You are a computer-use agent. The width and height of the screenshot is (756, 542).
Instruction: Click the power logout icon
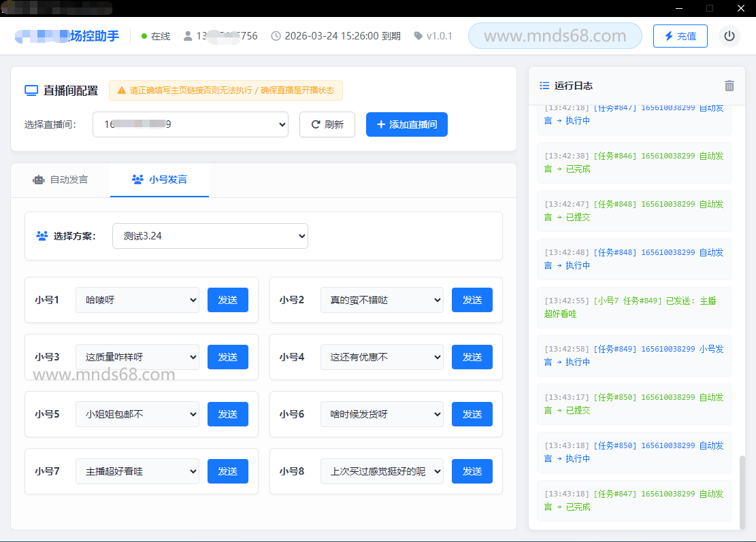(x=729, y=36)
